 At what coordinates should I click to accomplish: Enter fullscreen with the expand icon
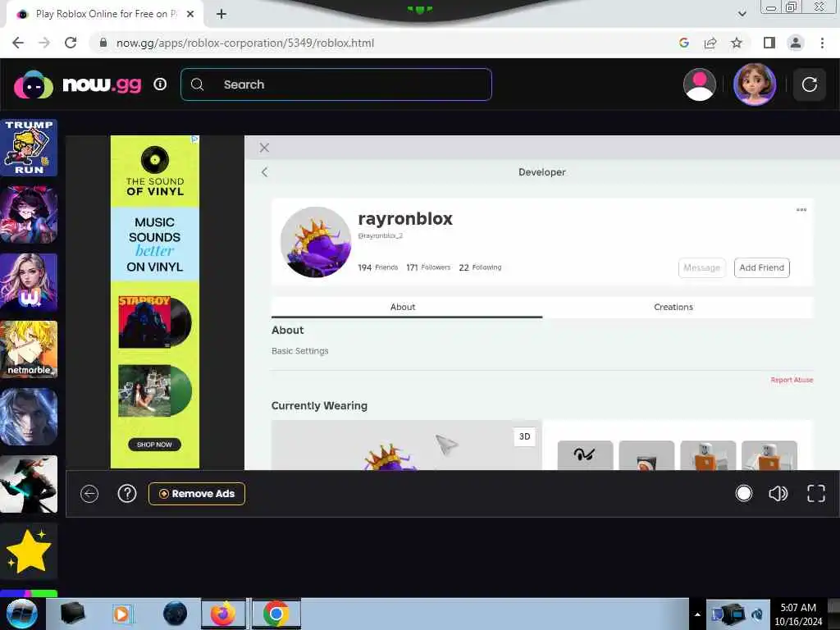(816, 493)
